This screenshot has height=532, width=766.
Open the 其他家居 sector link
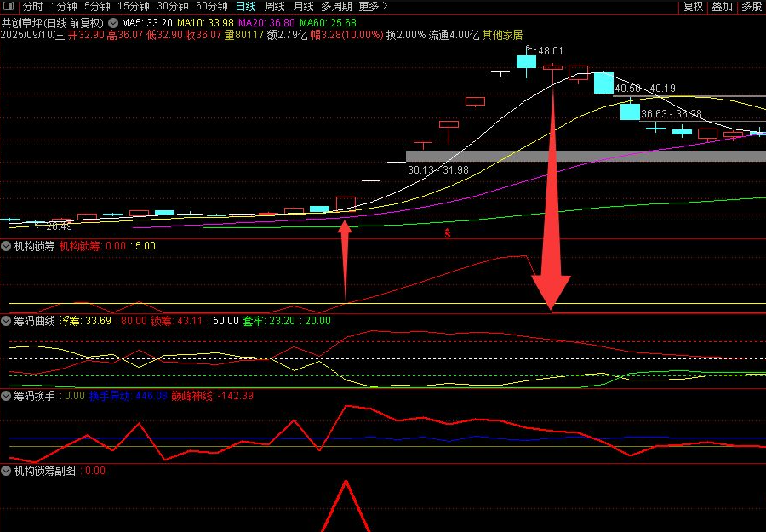504,36
